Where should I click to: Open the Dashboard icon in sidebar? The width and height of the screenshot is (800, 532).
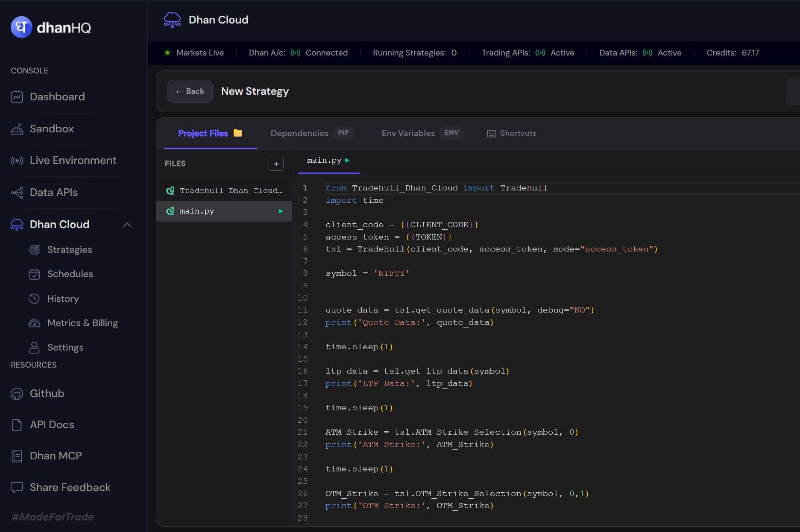[17, 97]
